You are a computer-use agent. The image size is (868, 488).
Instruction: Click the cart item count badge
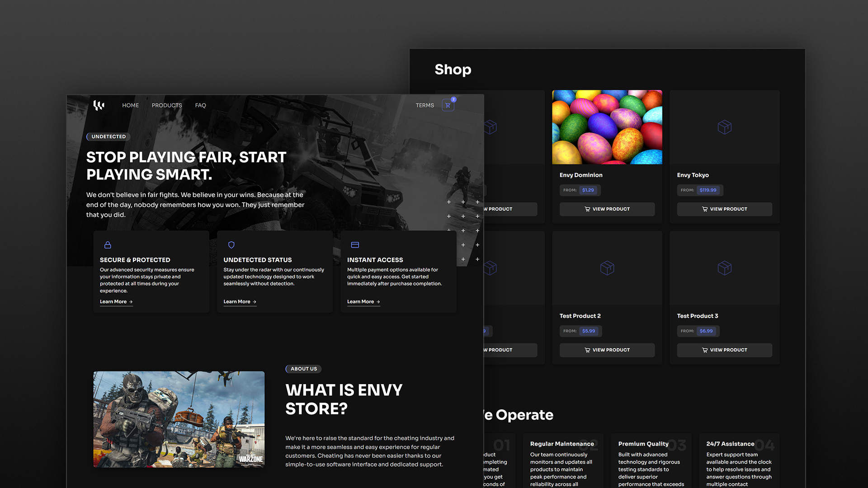(453, 99)
